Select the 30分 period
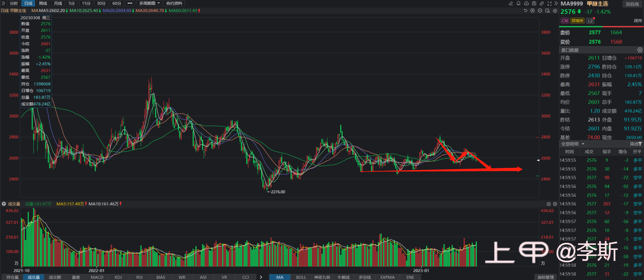 click(x=101, y=3)
